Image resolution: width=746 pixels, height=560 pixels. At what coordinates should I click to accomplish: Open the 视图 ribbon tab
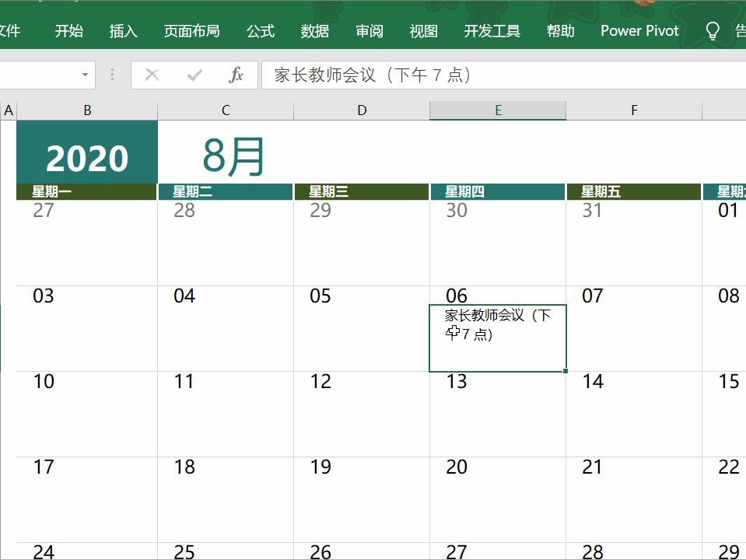point(422,30)
